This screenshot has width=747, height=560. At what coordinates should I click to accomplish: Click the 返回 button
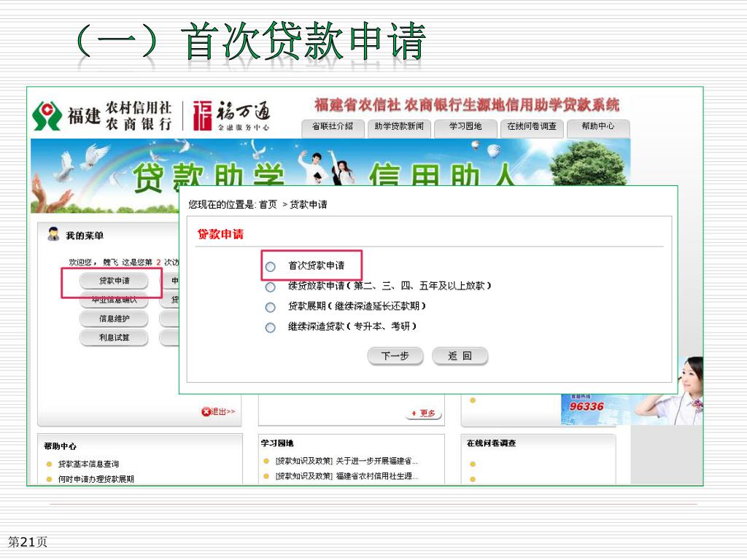(x=460, y=356)
